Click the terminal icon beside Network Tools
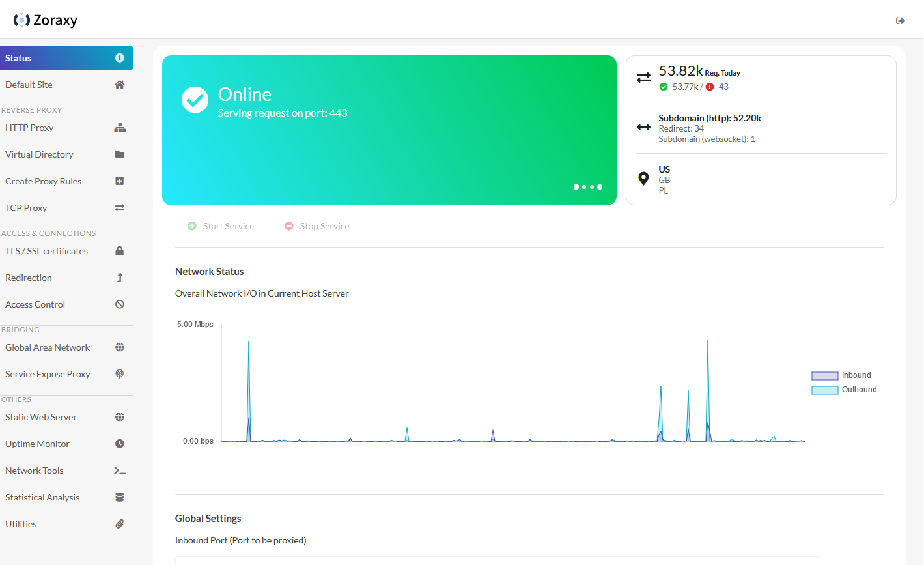The width and height of the screenshot is (924, 565). tap(120, 471)
